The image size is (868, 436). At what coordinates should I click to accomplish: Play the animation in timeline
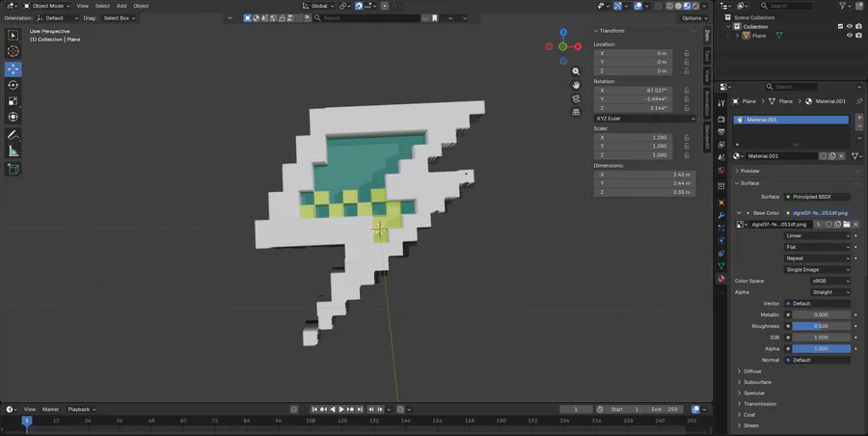point(341,409)
